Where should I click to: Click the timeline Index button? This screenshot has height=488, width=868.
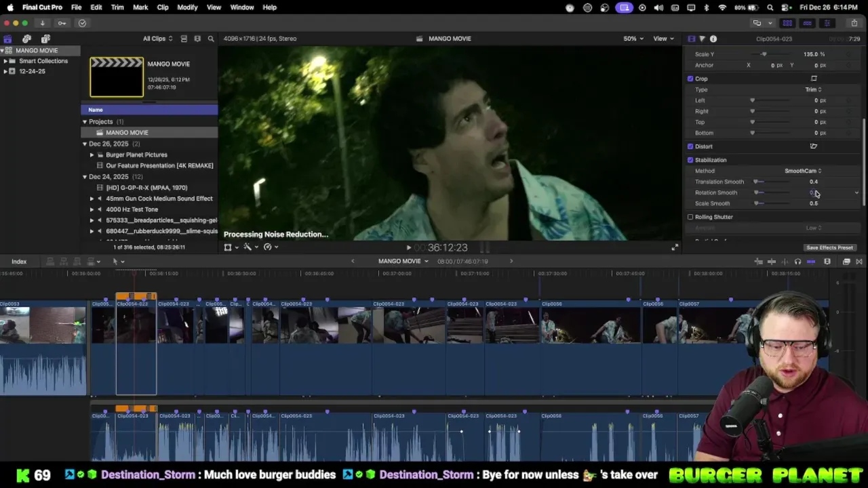pyautogui.click(x=19, y=262)
